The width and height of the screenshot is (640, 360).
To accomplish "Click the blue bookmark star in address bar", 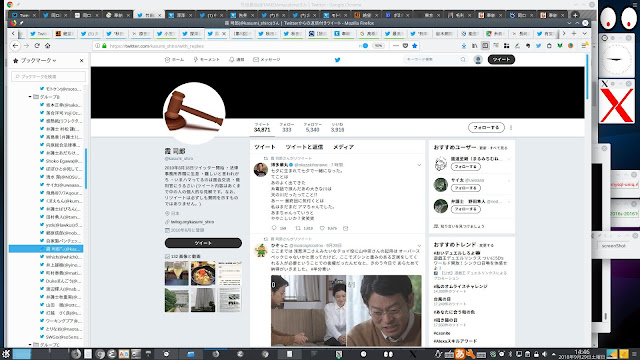I will (415, 46).
